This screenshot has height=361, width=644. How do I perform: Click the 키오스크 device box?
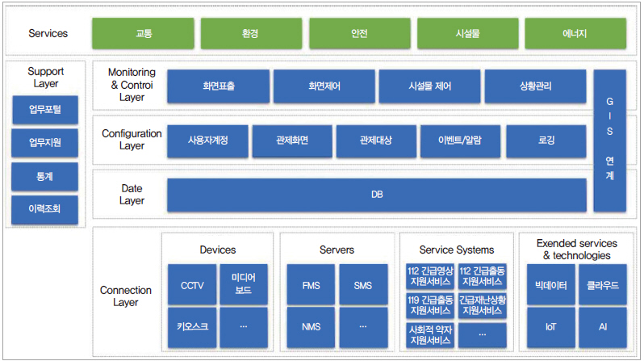pos(192,327)
